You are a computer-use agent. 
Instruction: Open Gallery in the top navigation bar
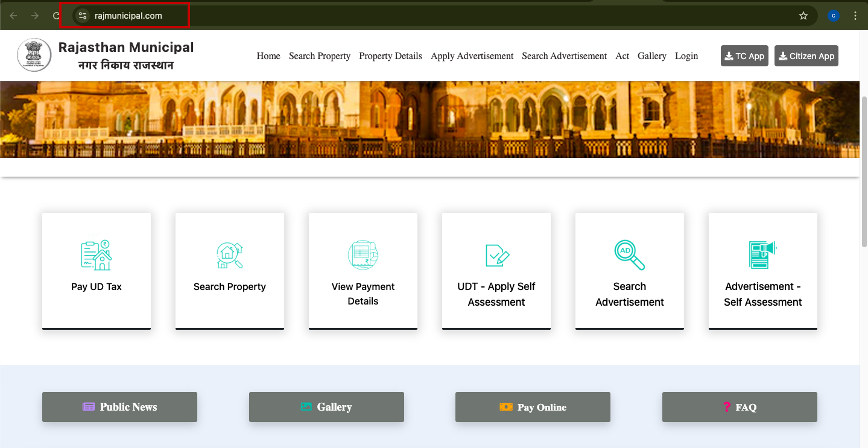[652, 56]
